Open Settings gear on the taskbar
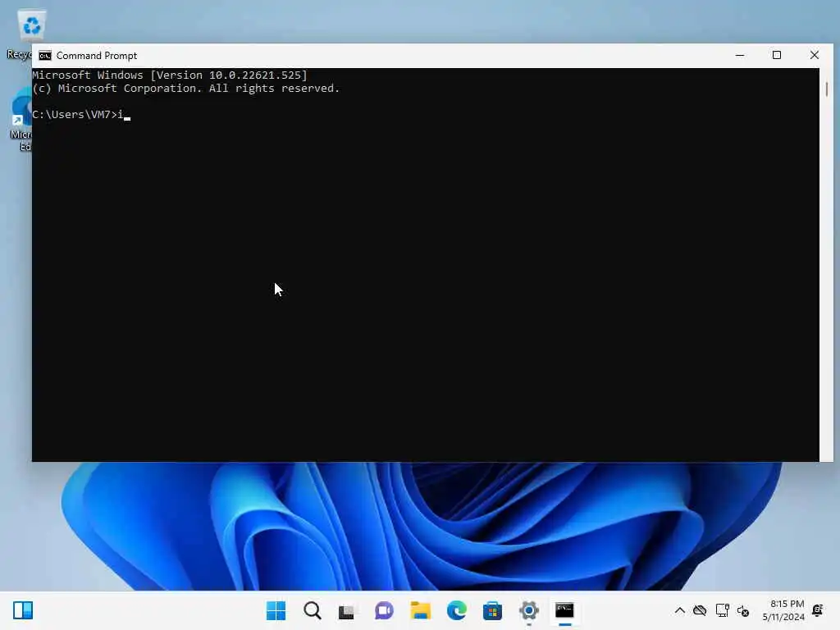The height and width of the screenshot is (630, 840). point(529,610)
